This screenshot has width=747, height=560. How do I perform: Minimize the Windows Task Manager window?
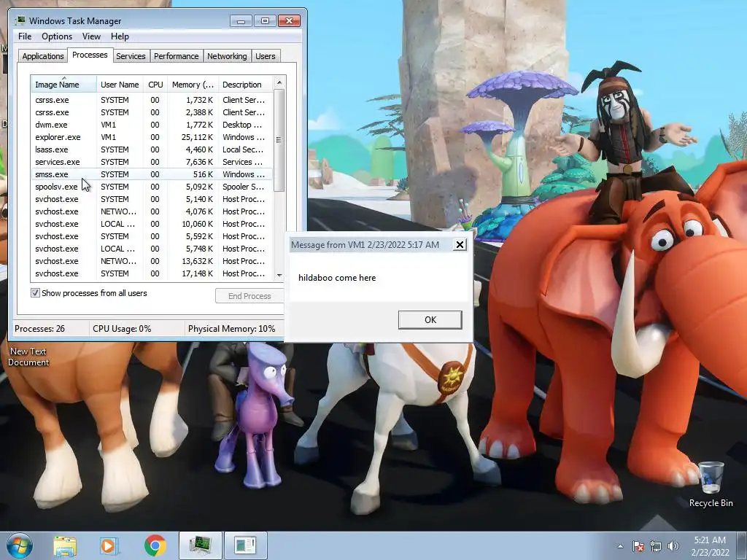tap(241, 21)
